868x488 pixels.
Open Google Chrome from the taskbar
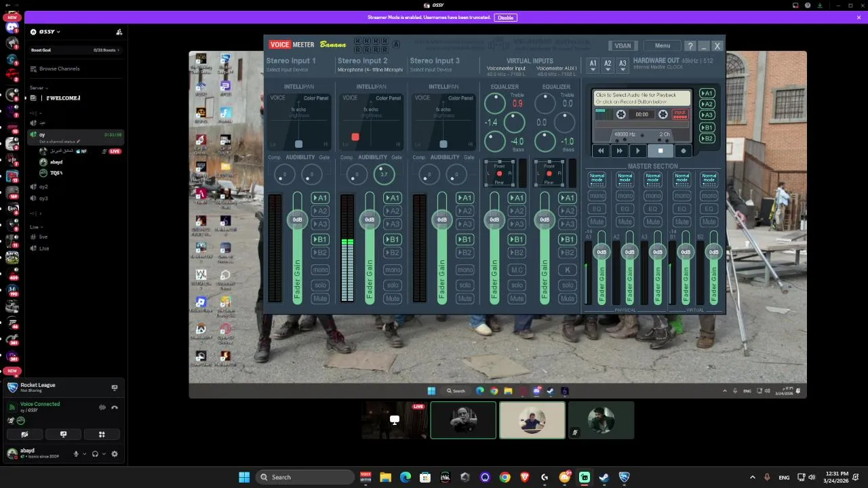[505, 477]
